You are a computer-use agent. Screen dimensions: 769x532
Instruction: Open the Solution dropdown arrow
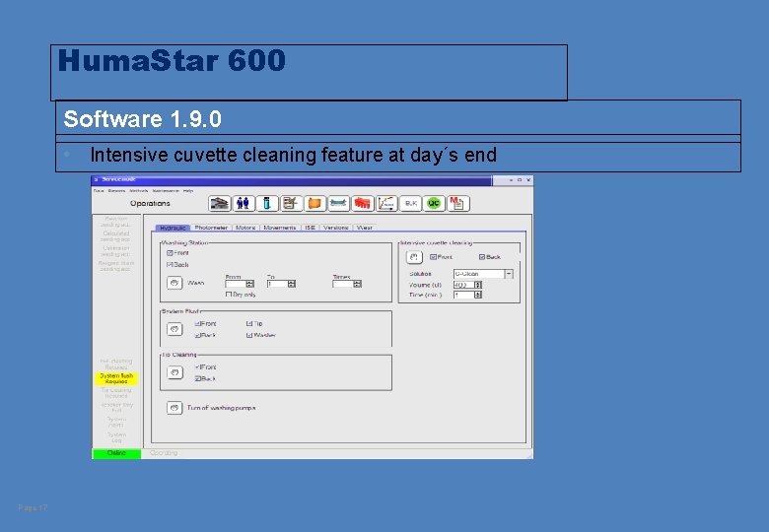click(x=509, y=274)
